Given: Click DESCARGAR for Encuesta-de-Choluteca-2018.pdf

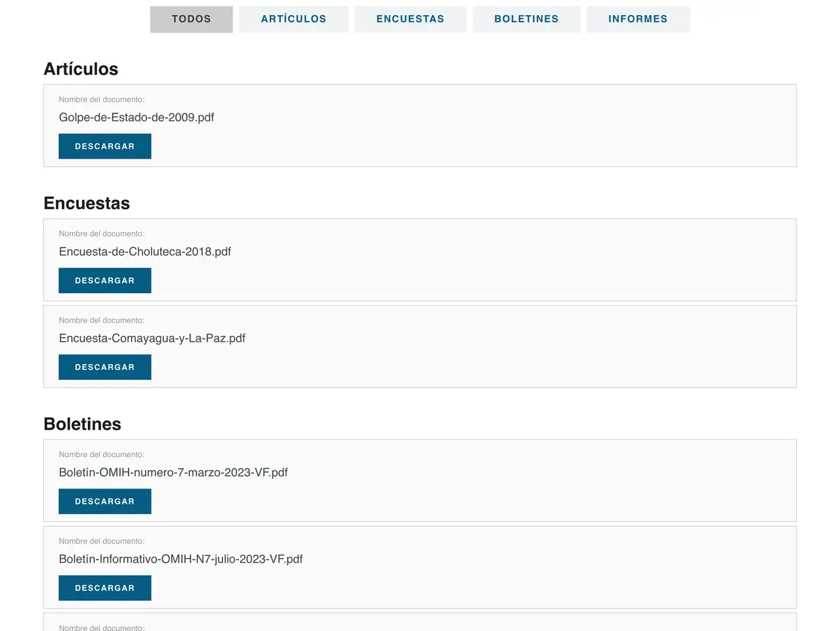Looking at the screenshot, I should coord(105,281).
